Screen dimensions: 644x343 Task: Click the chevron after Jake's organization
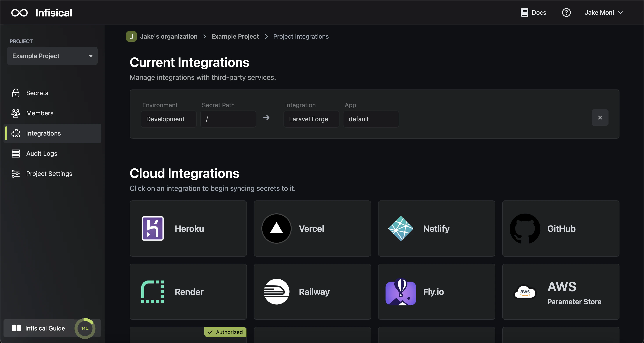[205, 36]
